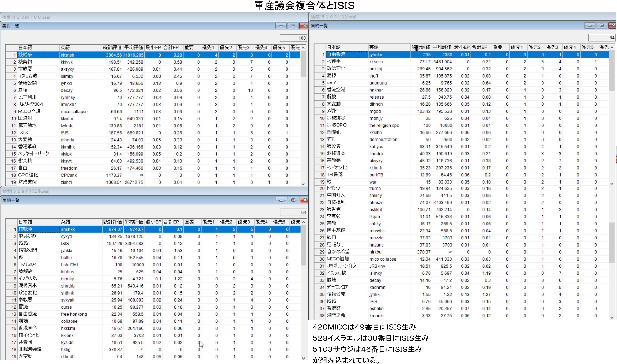Close the 420MICC 集約一覧 window
The width and height of the screenshot is (617, 364).
click(x=304, y=26)
